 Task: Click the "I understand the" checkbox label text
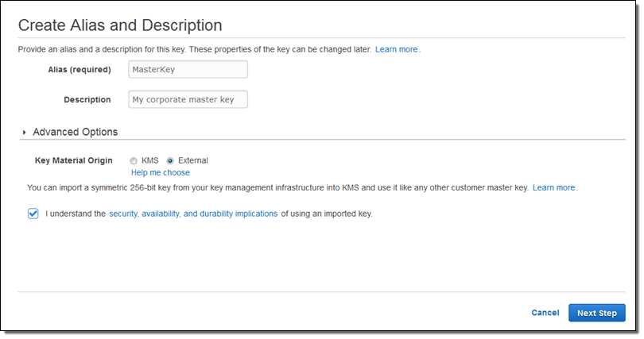point(76,214)
